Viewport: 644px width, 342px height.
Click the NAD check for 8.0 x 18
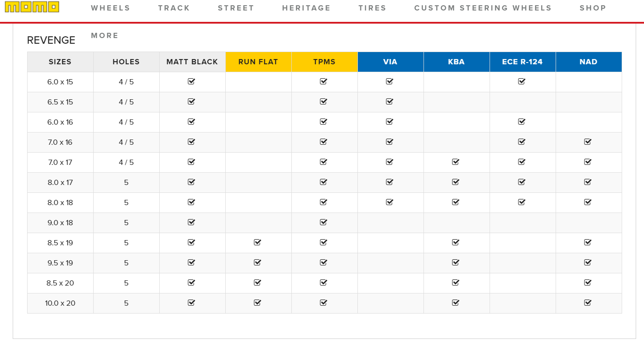pos(588,202)
